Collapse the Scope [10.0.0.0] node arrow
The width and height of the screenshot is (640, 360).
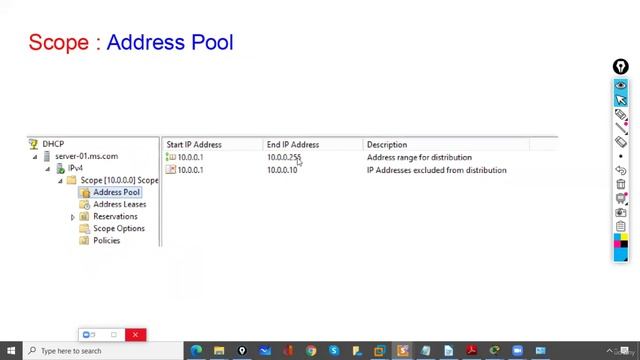60,181
